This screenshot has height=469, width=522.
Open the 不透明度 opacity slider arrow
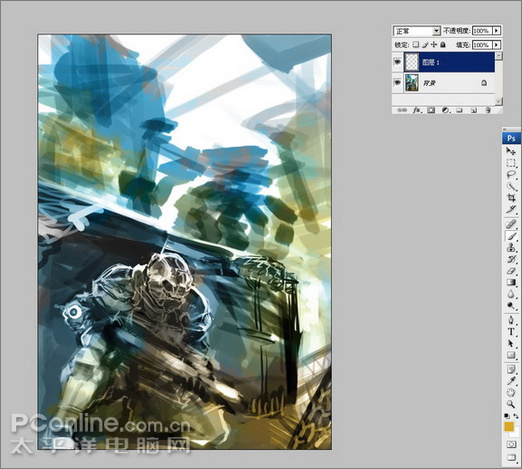(x=496, y=31)
